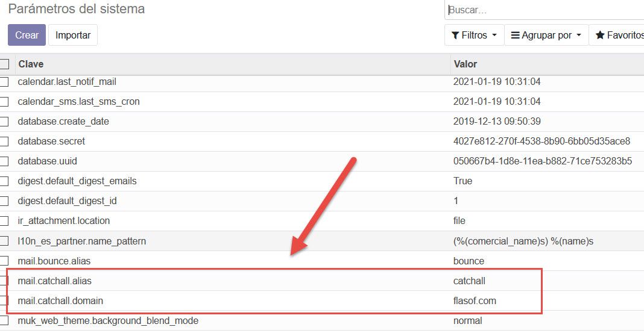Check the mail.bounce.alias row checkbox
Viewport: 644px width, 333px height.
tap(4, 261)
